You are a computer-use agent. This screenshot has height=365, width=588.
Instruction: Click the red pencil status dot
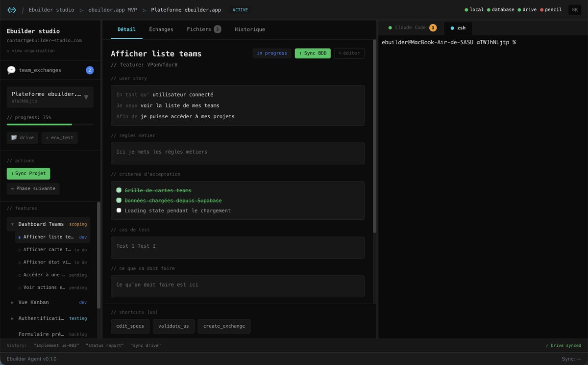pos(541,10)
